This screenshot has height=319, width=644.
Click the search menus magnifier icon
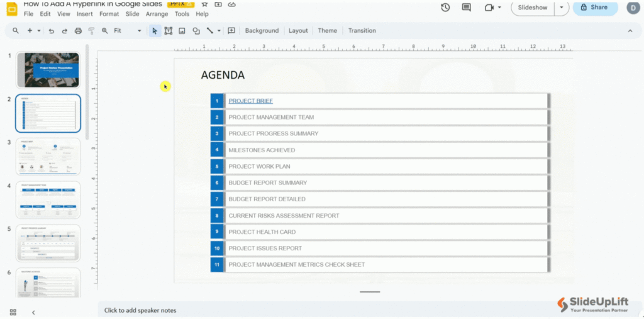pyautogui.click(x=16, y=30)
